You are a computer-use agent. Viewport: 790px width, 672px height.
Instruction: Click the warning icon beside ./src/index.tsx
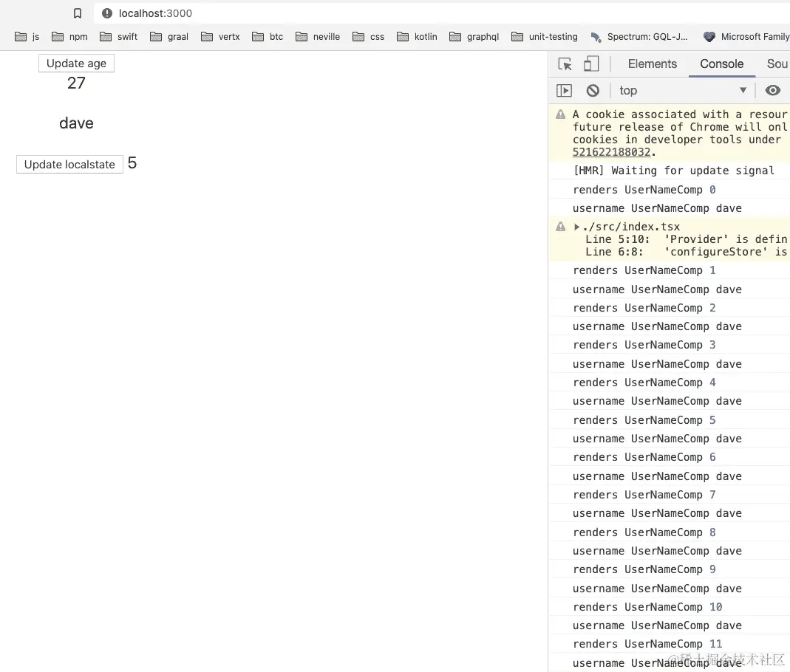pyautogui.click(x=560, y=227)
